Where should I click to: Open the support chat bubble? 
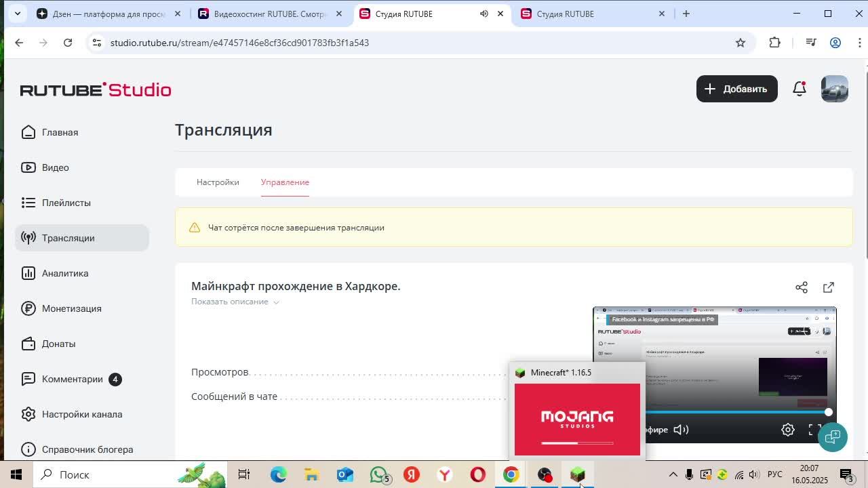coord(832,437)
